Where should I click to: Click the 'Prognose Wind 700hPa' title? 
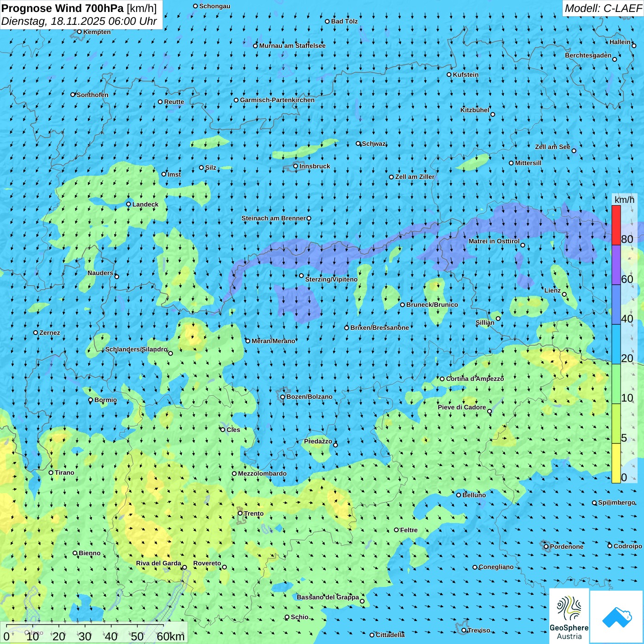point(63,8)
